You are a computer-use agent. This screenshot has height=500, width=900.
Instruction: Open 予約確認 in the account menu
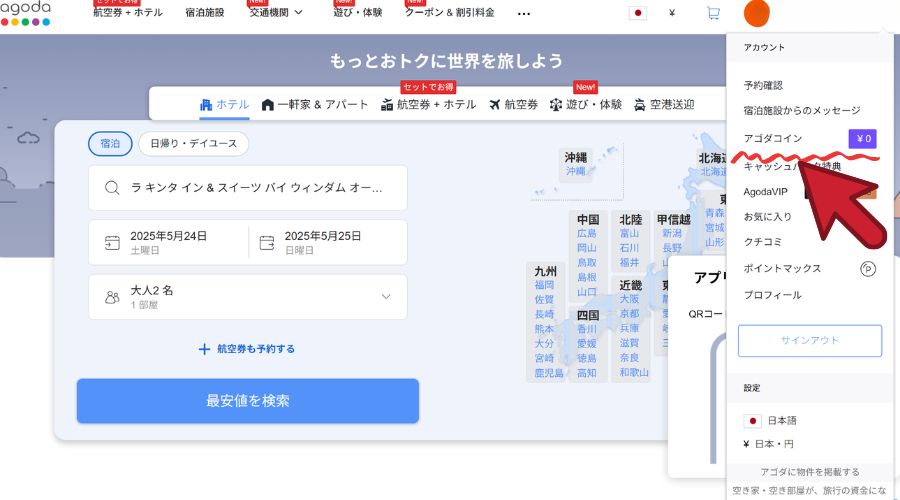(x=763, y=86)
